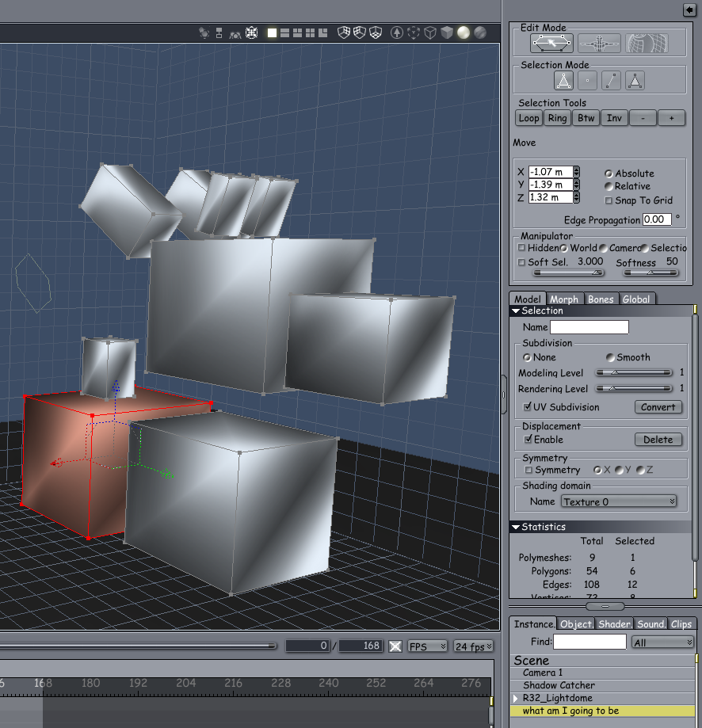Switch to bounding box display mode
The width and height of the screenshot is (702, 728).
point(414,32)
